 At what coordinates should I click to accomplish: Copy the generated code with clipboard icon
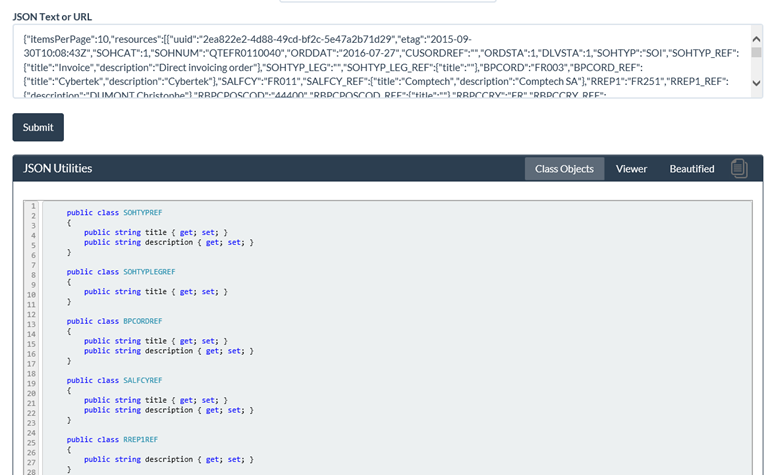739,168
